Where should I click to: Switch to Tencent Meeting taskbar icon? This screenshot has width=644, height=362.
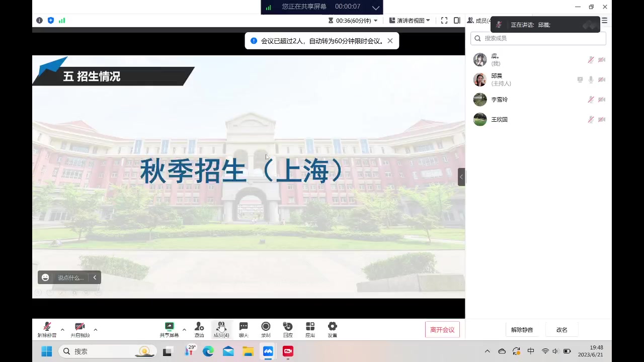coord(268,351)
